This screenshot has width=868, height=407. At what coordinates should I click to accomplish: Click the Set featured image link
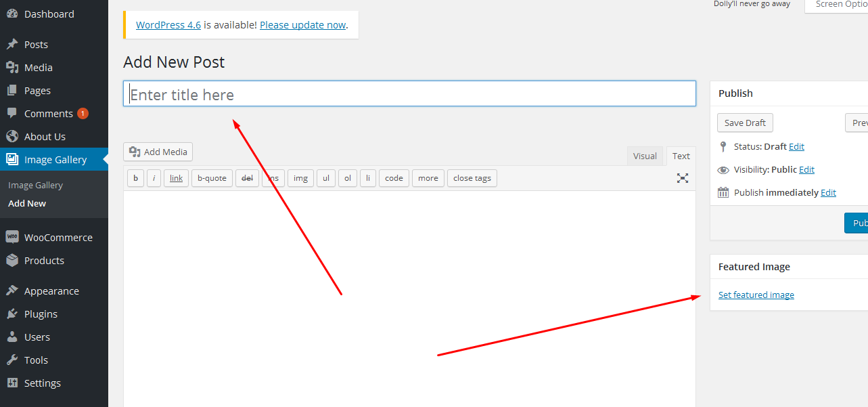[x=756, y=295]
